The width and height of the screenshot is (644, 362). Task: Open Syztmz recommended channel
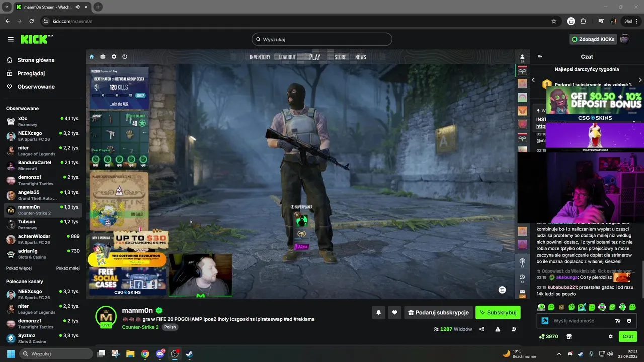click(x=42, y=338)
